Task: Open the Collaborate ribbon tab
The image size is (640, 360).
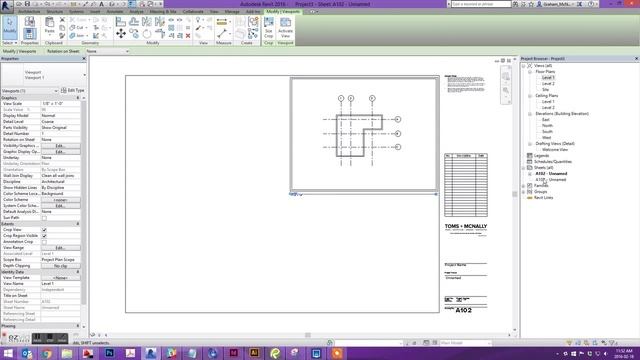Action: 193,12
